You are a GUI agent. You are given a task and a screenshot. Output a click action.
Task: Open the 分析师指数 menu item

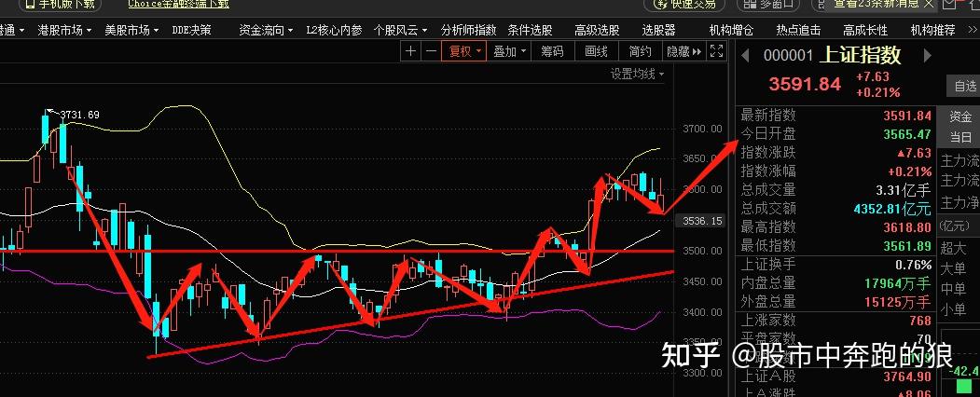click(468, 30)
